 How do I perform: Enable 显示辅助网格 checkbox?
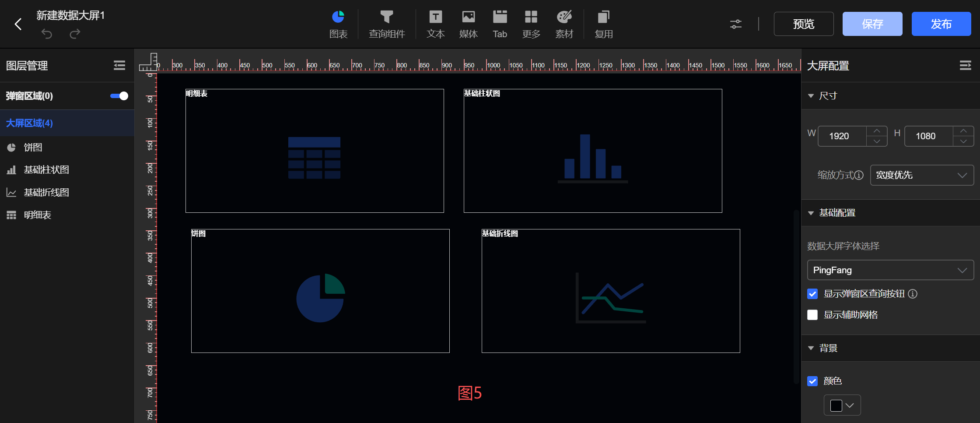tap(812, 315)
